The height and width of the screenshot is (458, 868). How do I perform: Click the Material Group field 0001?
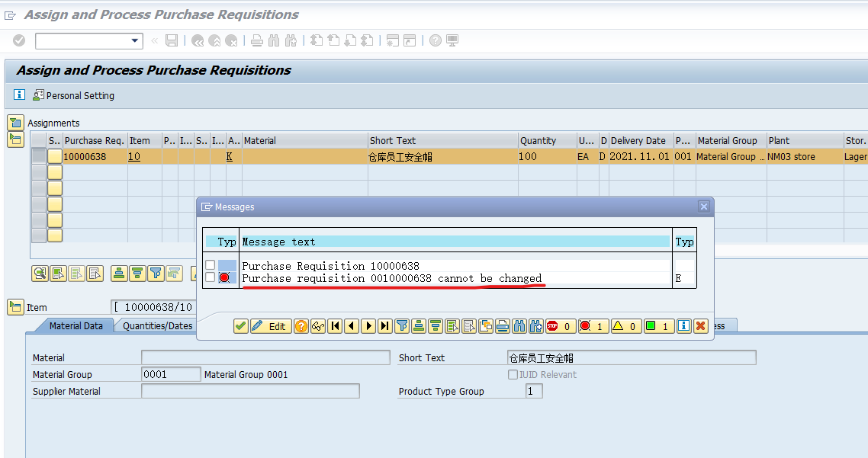(x=171, y=374)
